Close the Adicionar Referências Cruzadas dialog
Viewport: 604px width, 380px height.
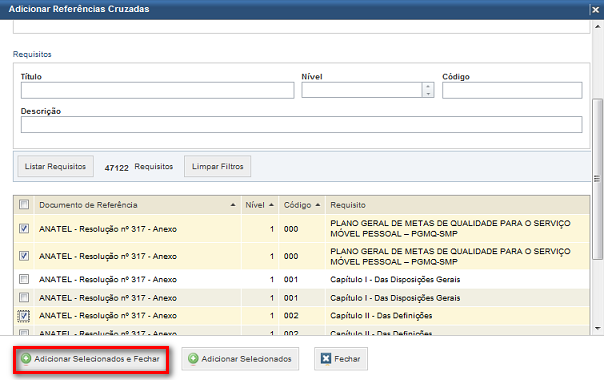[596, 10]
